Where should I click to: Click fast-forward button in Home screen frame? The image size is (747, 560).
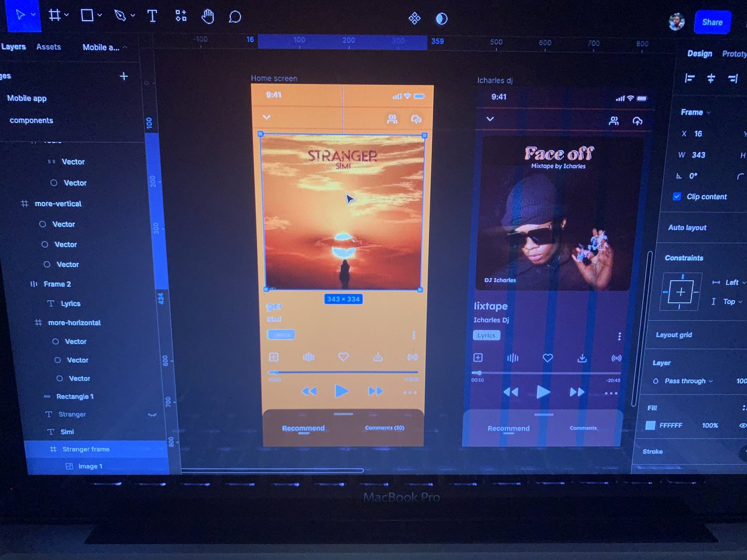[375, 391]
